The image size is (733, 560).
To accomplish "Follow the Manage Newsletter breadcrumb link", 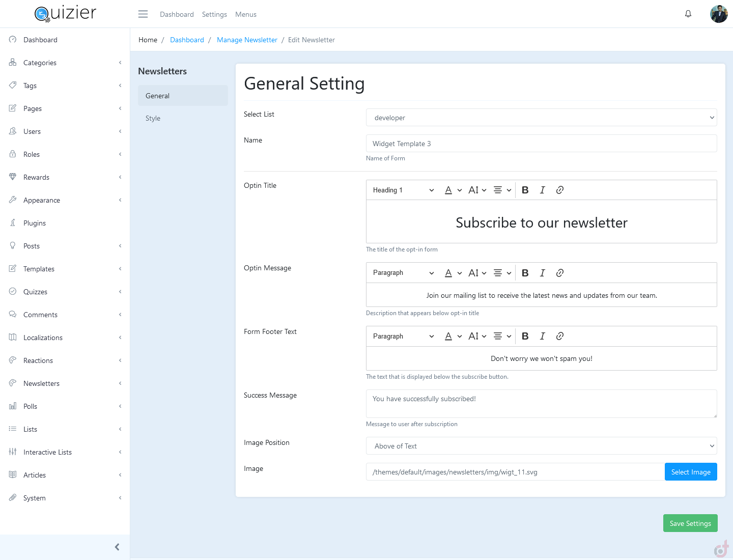I will point(247,40).
